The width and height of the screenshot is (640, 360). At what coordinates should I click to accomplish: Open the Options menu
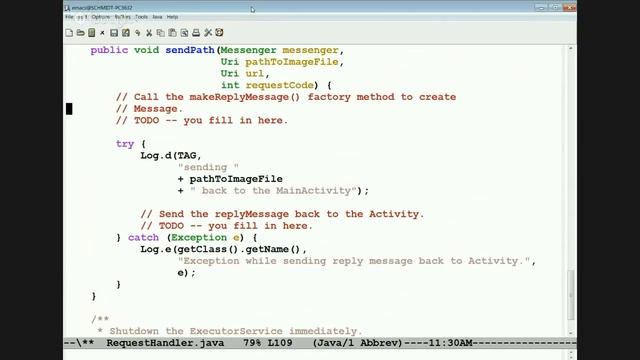tap(101, 17)
